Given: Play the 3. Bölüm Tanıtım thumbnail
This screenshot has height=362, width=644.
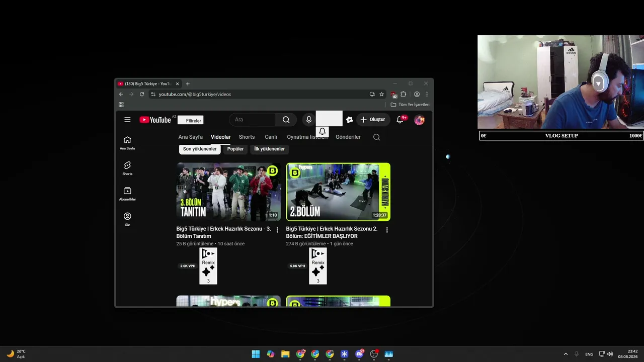Looking at the screenshot, I should point(228,192).
